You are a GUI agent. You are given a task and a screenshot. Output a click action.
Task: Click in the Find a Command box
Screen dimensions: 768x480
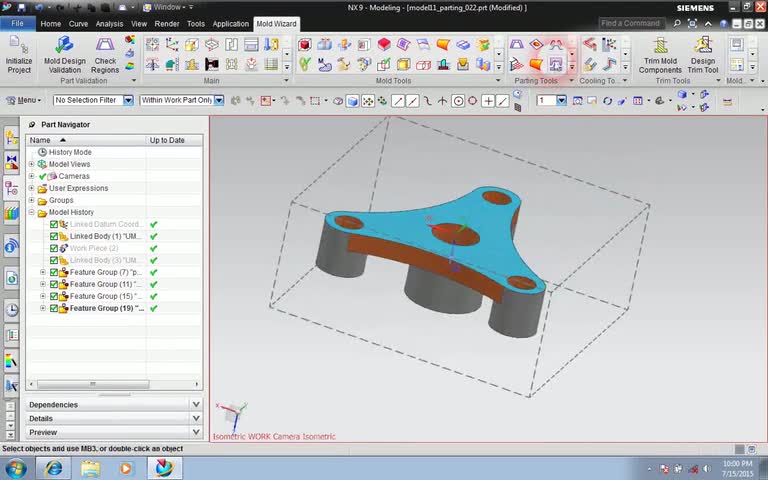click(x=630, y=23)
